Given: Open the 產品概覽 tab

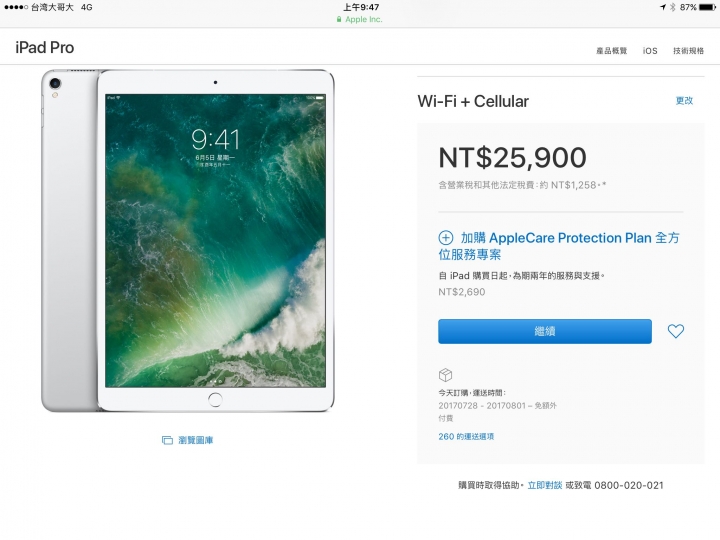Looking at the screenshot, I should pos(611,51).
